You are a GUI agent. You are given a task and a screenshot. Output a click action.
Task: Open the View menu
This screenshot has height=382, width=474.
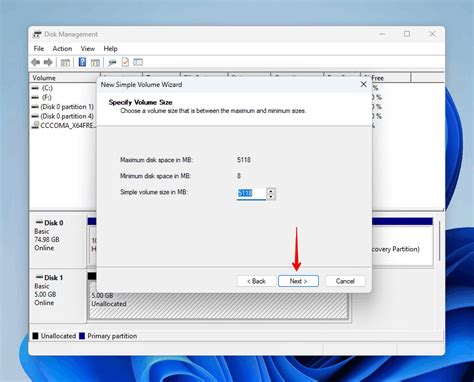[x=88, y=49]
